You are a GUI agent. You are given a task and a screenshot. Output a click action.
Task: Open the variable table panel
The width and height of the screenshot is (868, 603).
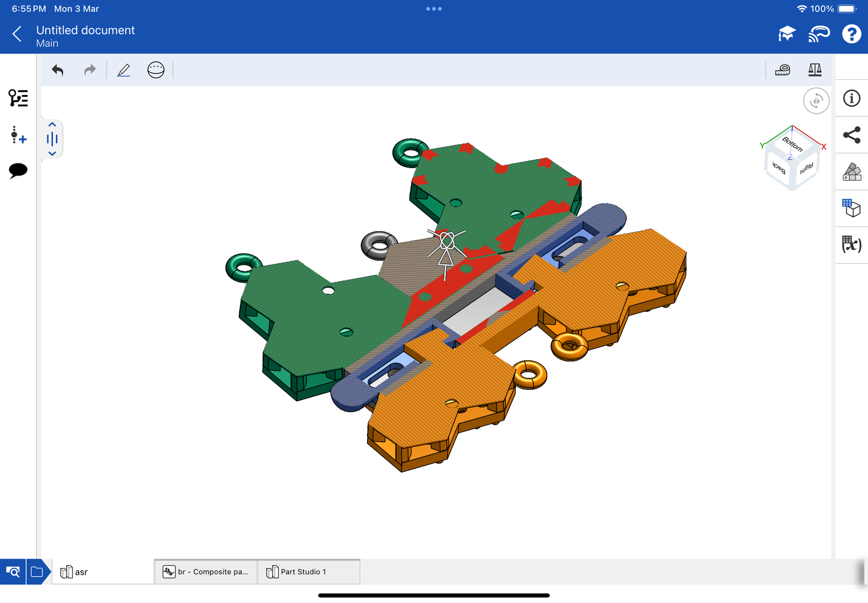tap(851, 244)
